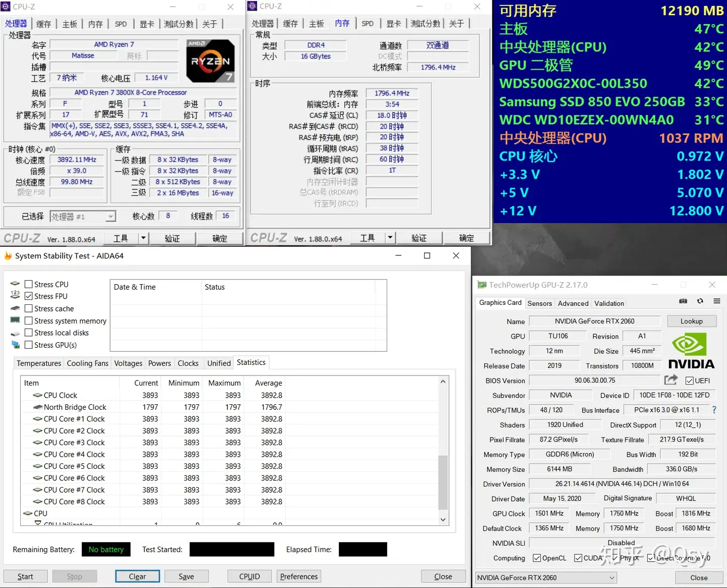Screen dimensions: 727x588
Task: Open 主板 tab in right CPU-Z
Action: (316, 23)
